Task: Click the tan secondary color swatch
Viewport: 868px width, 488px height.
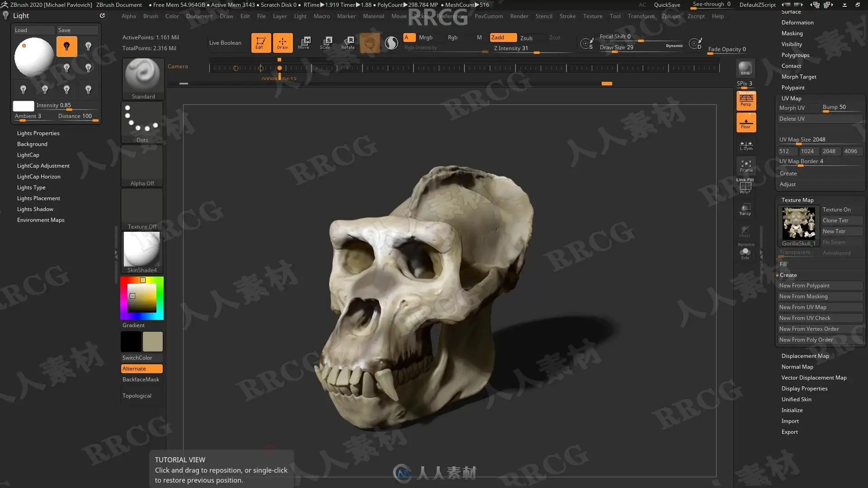Action: pos(153,342)
